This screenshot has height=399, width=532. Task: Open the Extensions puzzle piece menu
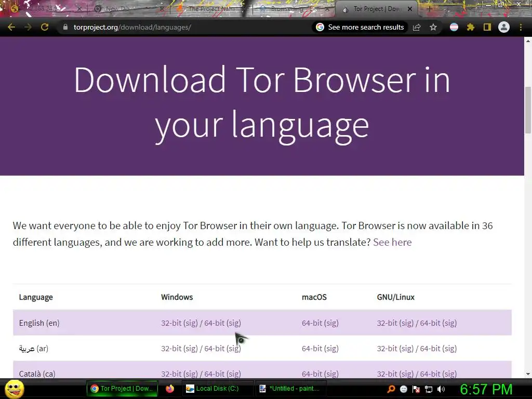(470, 27)
